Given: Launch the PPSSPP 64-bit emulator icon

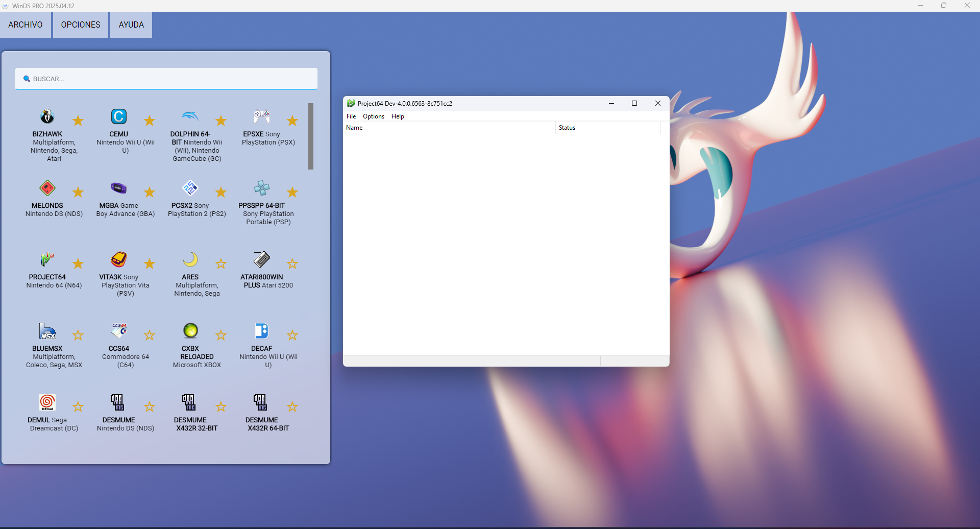Looking at the screenshot, I should [x=262, y=188].
